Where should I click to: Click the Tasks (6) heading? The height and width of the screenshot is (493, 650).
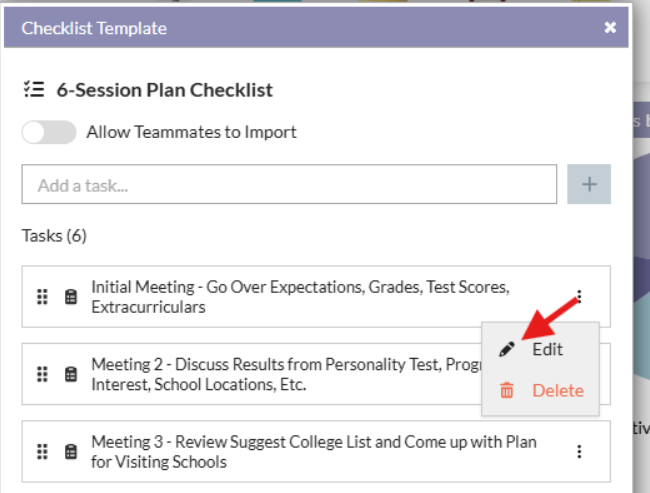click(x=54, y=236)
